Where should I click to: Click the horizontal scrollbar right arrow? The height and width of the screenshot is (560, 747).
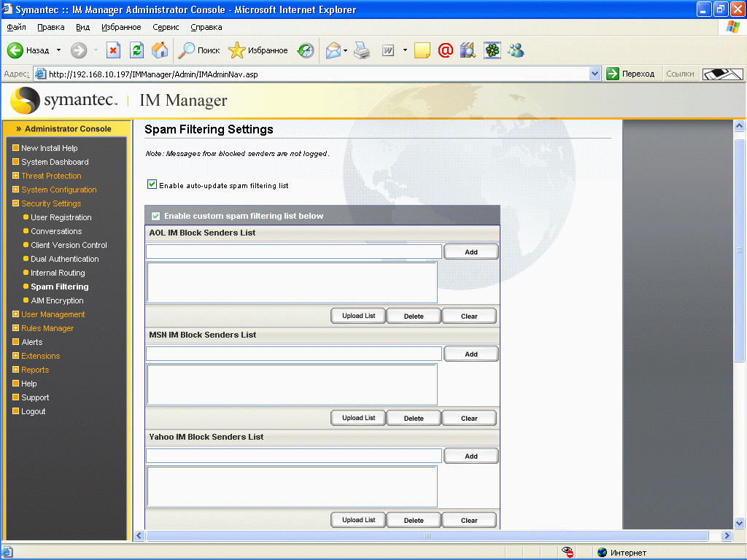click(727, 535)
